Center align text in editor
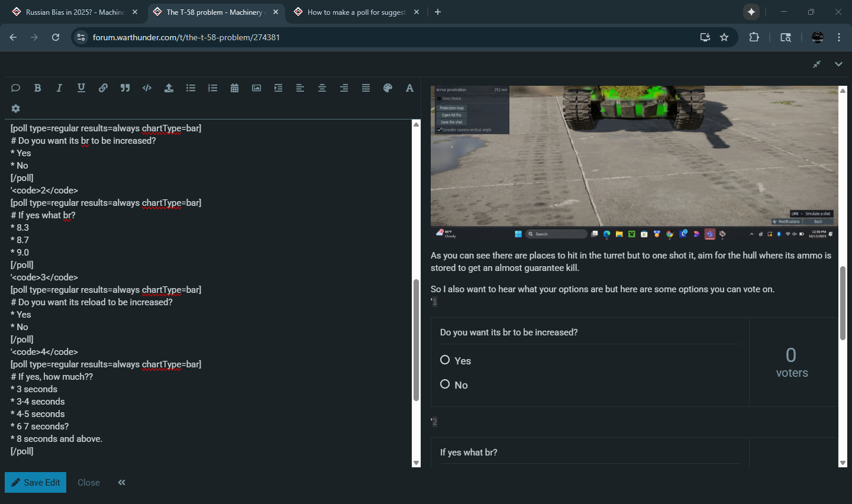 (x=322, y=88)
